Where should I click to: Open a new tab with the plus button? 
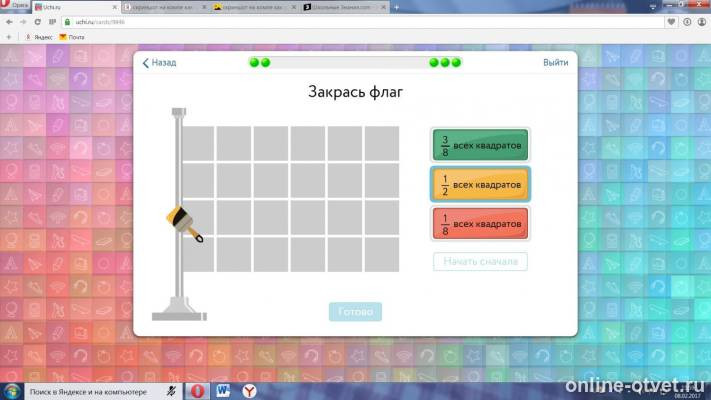[396, 7]
